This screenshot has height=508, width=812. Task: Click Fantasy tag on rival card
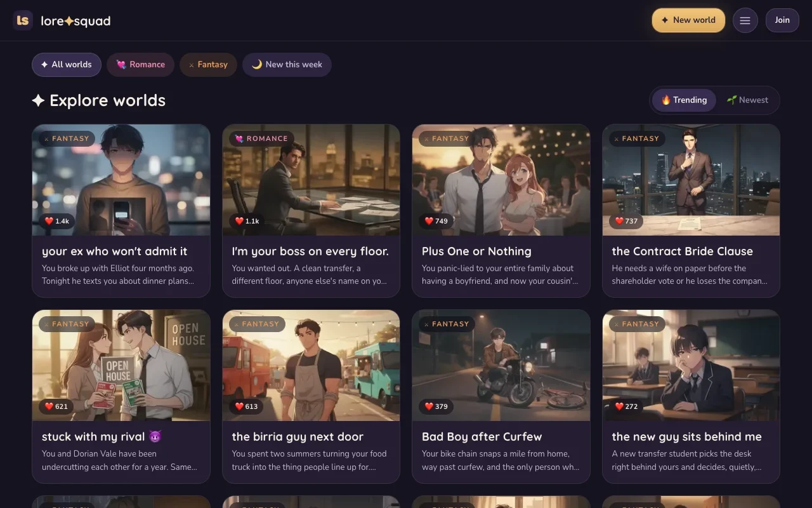(x=67, y=324)
